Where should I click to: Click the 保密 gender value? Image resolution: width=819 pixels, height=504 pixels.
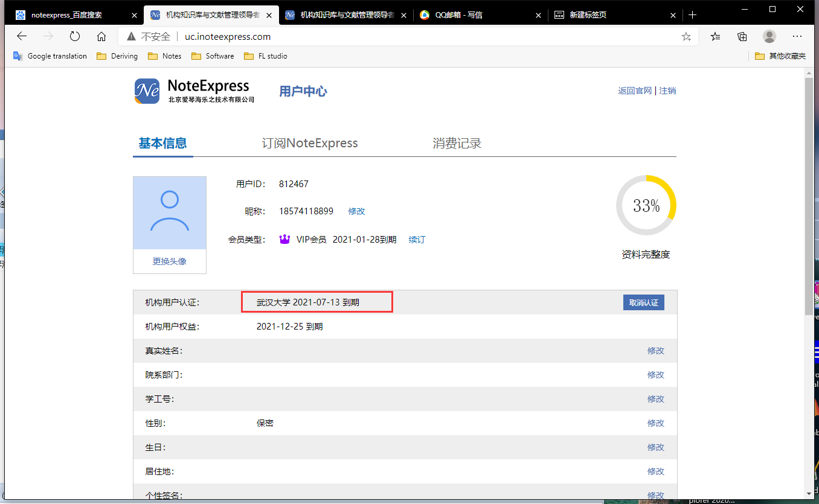pyautogui.click(x=265, y=423)
